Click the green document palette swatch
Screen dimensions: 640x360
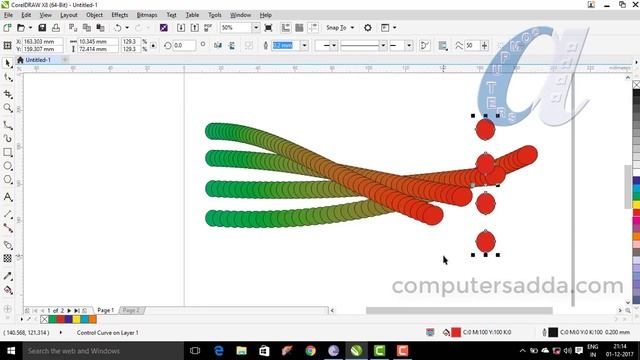pos(52,319)
